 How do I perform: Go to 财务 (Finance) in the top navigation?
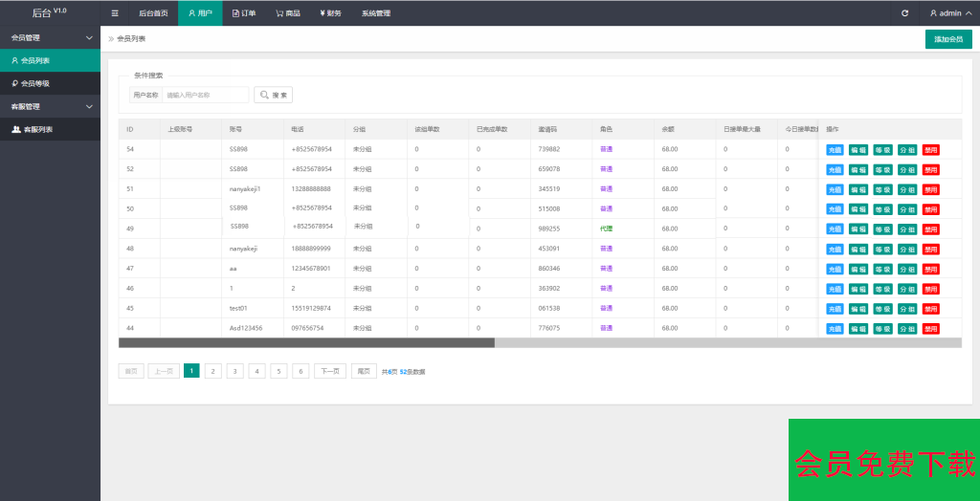coord(330,13)
